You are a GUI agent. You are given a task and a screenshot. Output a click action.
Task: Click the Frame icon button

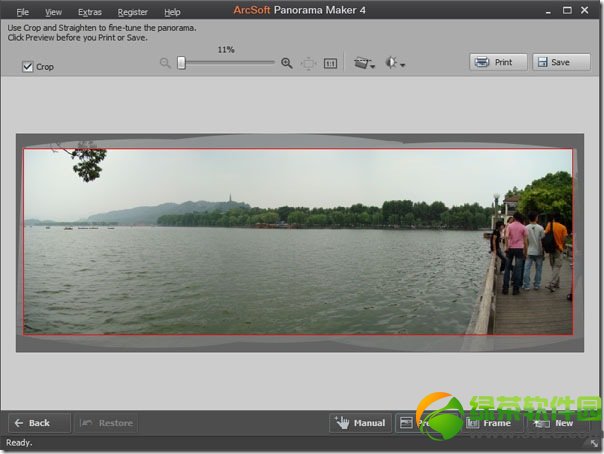point(490,423)
